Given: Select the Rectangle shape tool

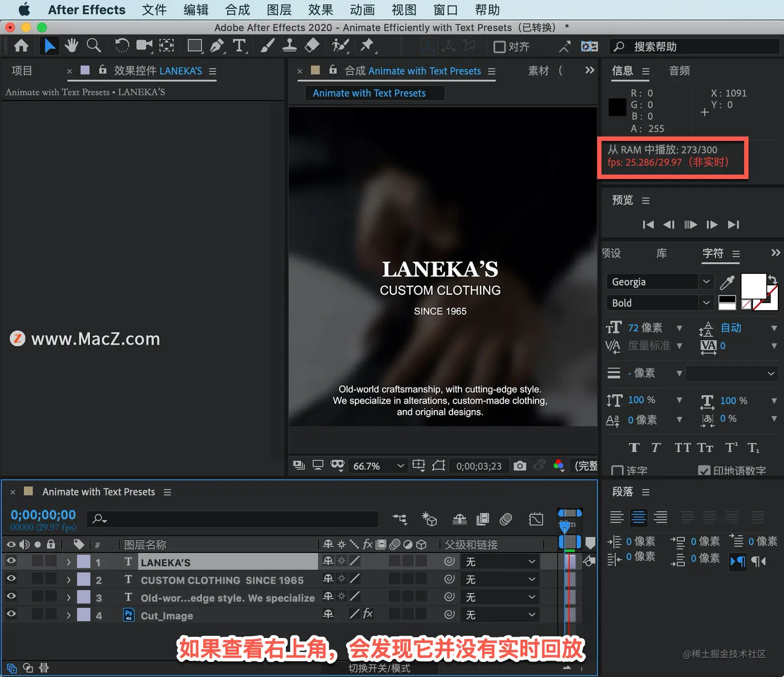Looking at the screenshot, I should pos(195,46).
